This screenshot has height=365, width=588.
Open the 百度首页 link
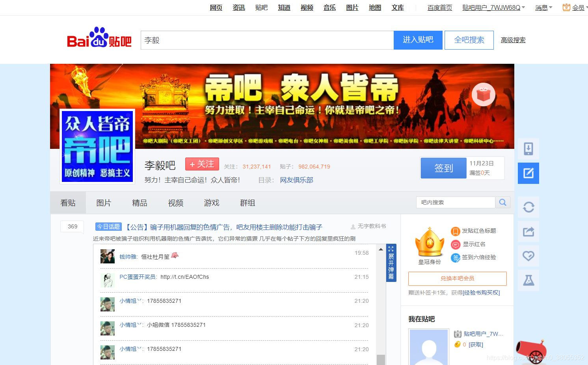coord(440,7)
